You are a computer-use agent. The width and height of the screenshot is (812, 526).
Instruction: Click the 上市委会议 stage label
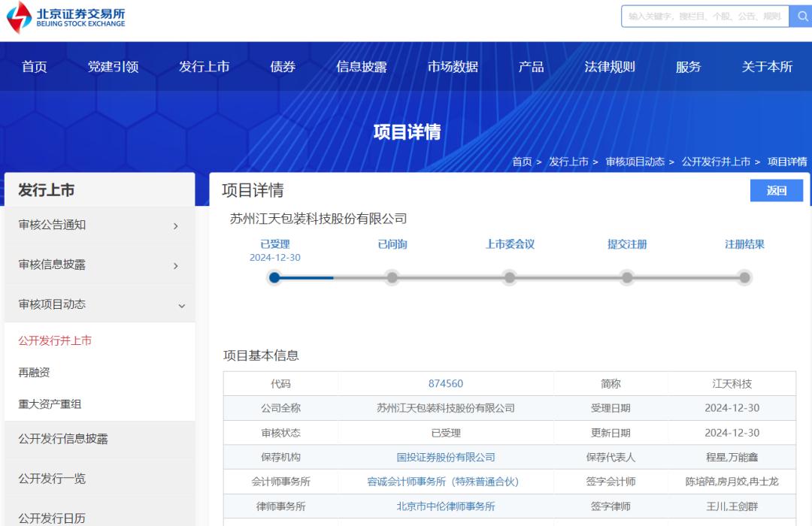click(x=510, y=244)
